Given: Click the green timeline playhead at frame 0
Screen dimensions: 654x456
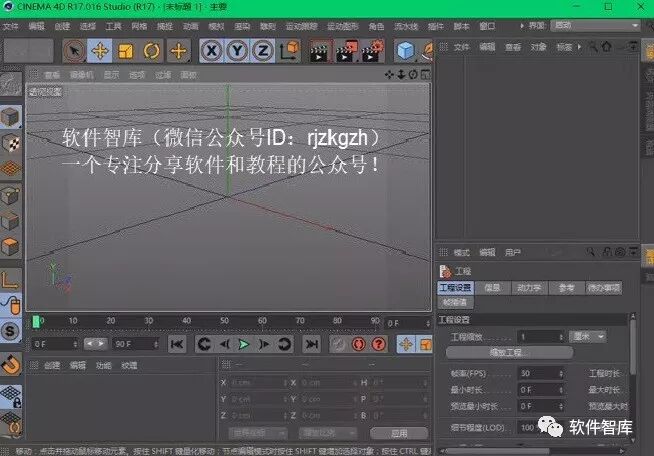Looking at the screenshot, I should [36, 321].
